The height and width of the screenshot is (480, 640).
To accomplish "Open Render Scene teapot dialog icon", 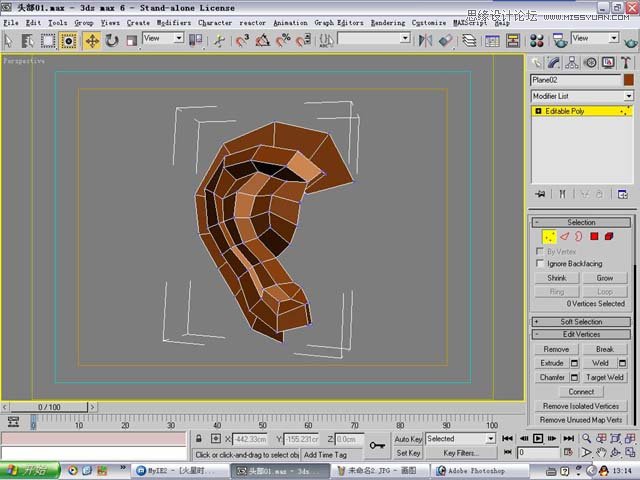I will (x=560, y=41).
